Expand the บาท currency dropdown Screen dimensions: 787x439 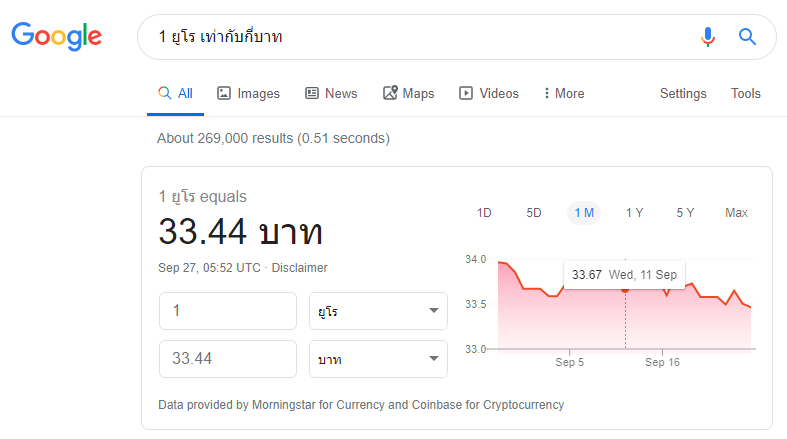click(x=377, y=359)
